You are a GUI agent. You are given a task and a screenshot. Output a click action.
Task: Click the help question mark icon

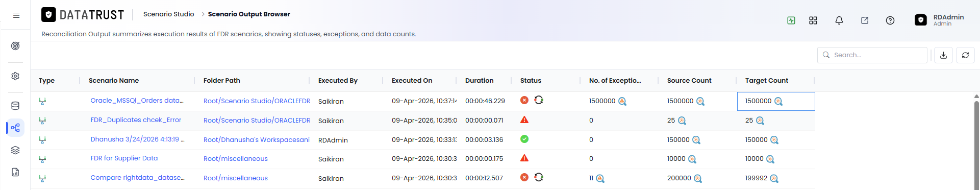pyautogui.click(x=890, y=20)
